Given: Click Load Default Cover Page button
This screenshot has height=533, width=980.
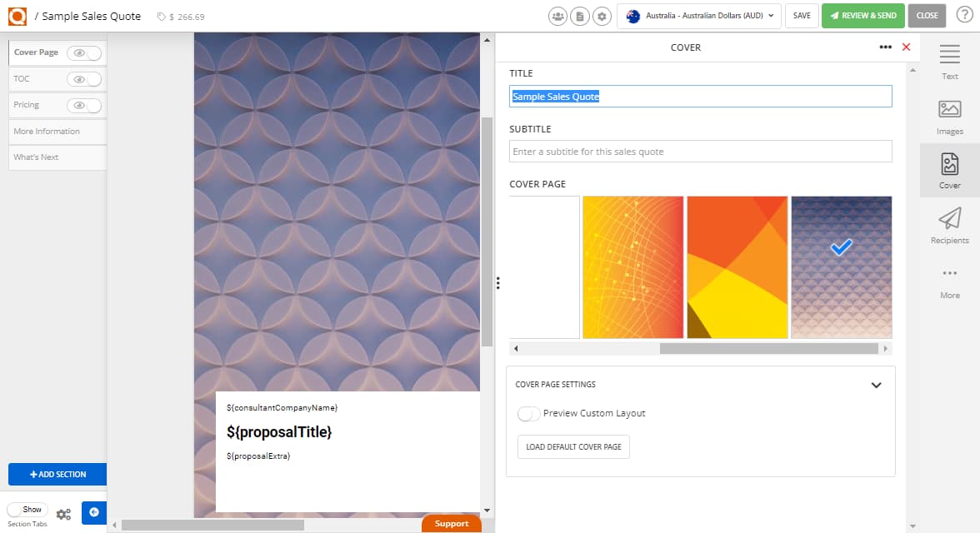Looking at the screenshot, I should [x=573, y=447].
